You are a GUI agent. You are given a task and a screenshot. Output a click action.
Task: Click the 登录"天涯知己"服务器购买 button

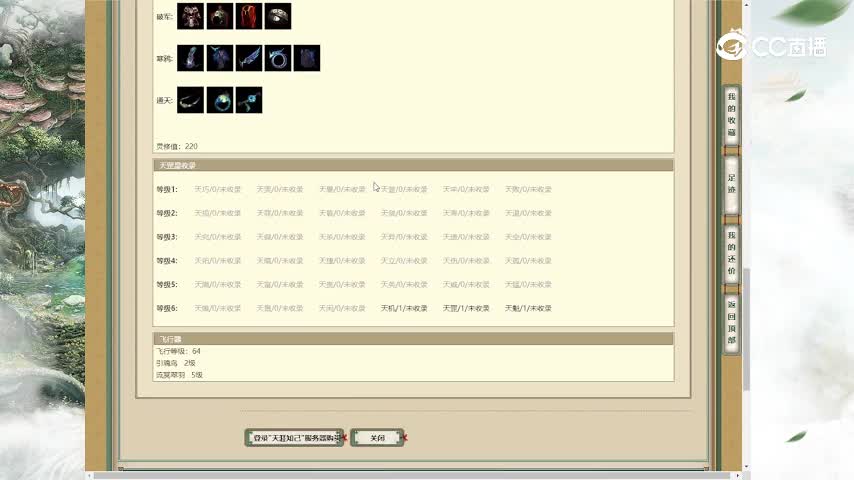[295, 438]
